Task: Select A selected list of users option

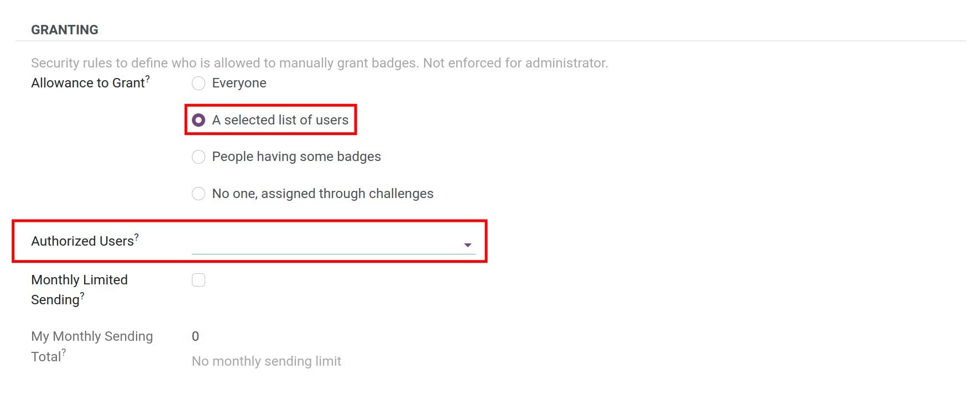Action: tap(198, 119)
